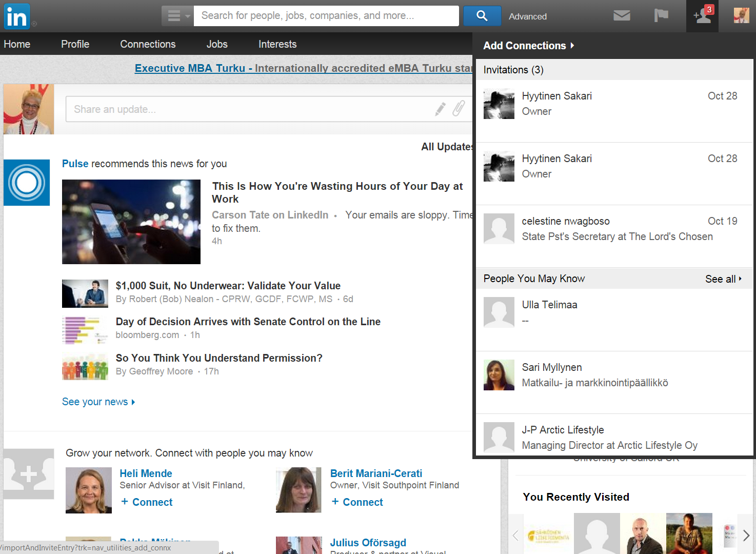Screen dimensions: 756x554
Task: Click the add connections icon with badge
Action: pyautogui.click(x=702, y=16)
